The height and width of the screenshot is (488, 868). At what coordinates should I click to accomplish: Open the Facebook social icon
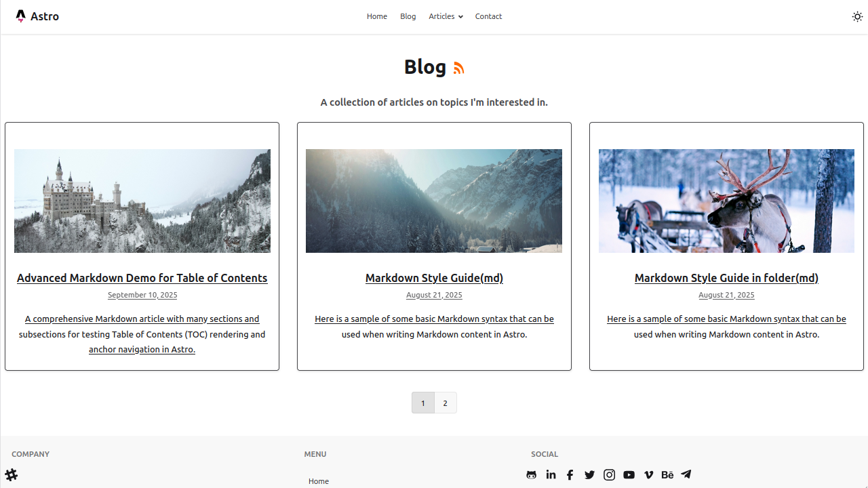[x=570, y=474]
